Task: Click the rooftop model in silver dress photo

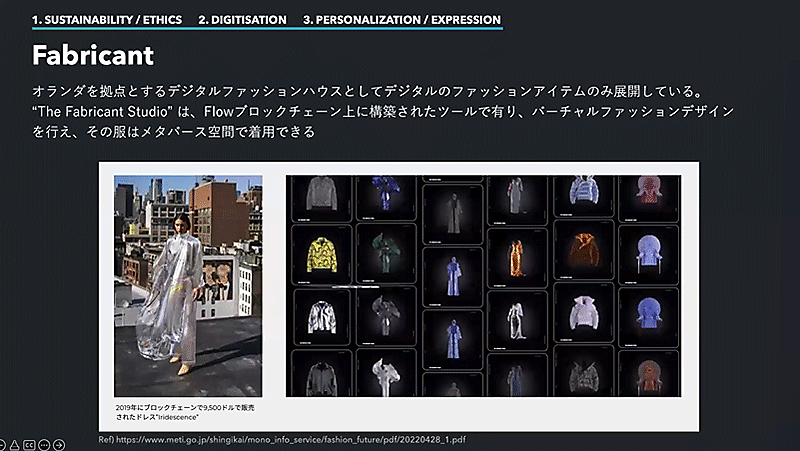Action: coord(188,286)
